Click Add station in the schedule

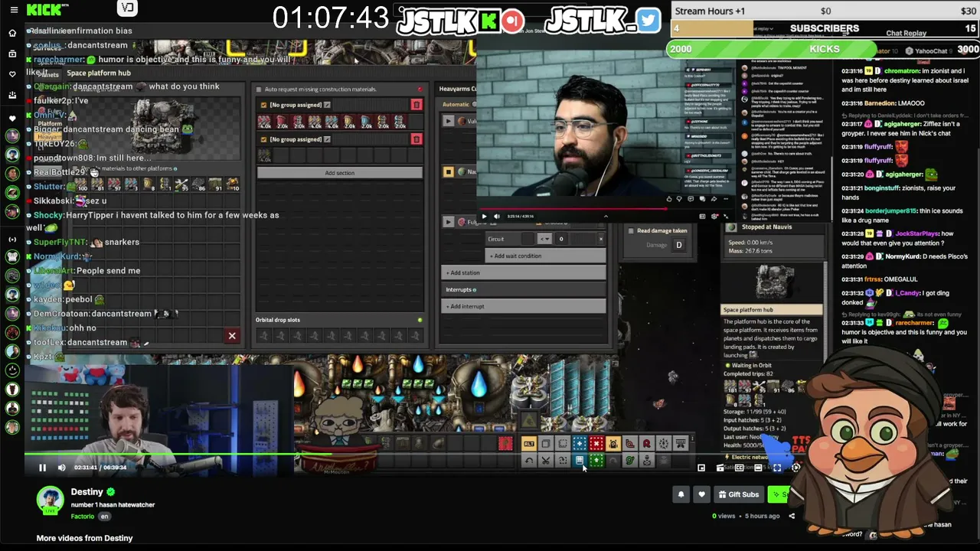pyautogui.click(x=525, y=273)
